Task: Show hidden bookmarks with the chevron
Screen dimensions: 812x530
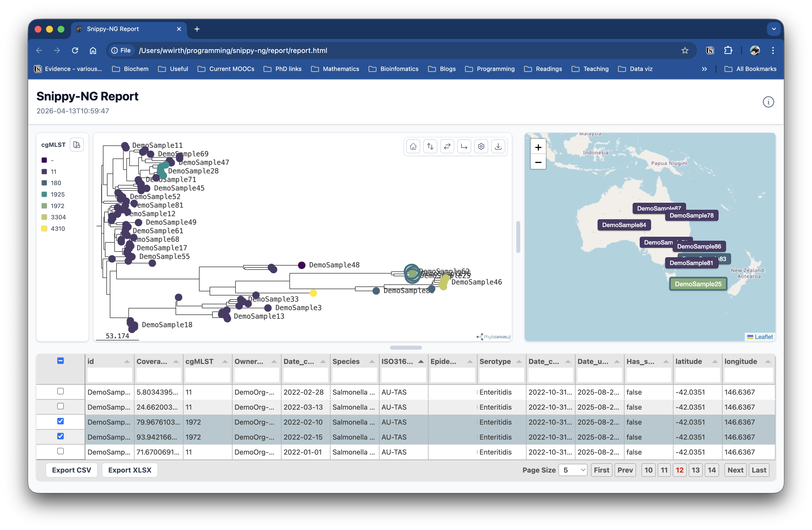Action: click(x=704, y=69)
